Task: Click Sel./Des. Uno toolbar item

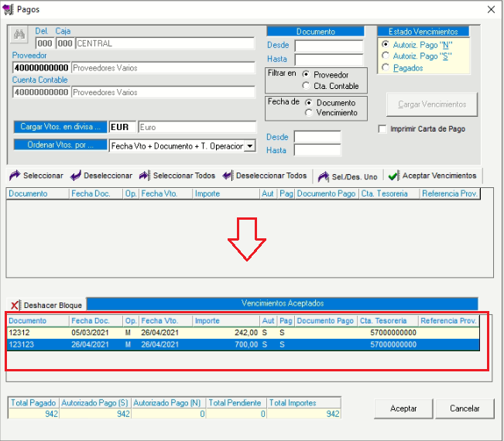Action: 348,176
